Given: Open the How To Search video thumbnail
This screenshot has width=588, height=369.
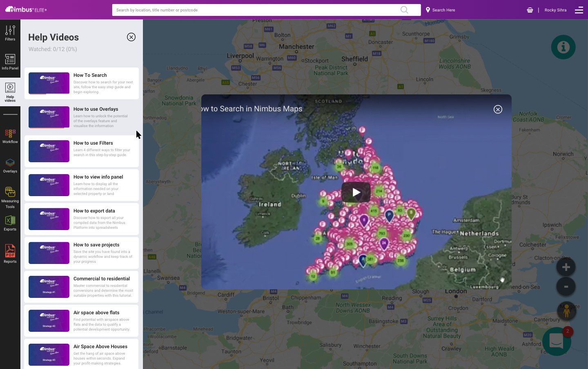Looking at the screenshot, I should coord(49,83).
